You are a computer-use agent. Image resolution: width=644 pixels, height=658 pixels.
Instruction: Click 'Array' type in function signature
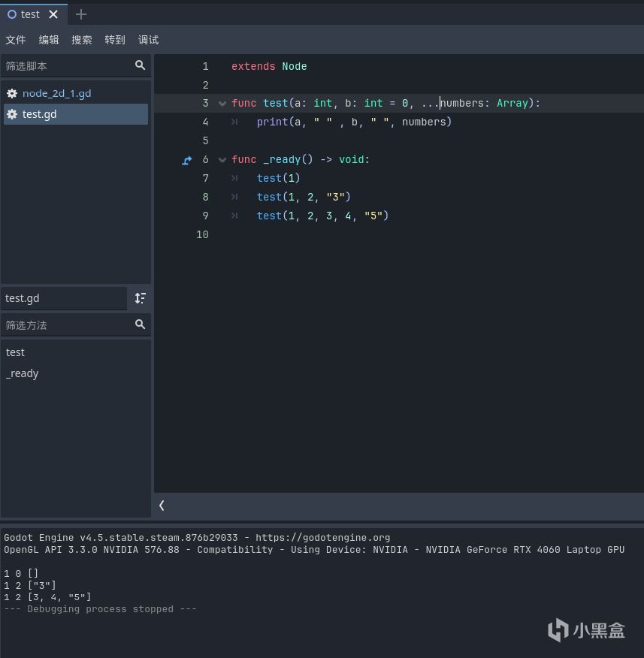coord(512,103)
